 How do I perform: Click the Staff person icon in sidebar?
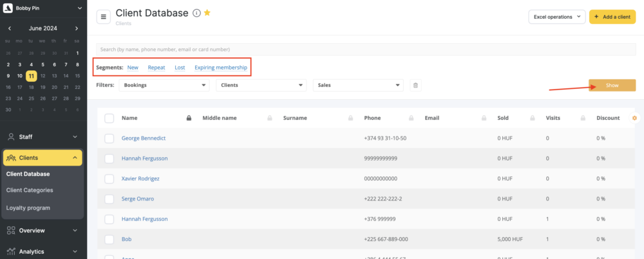[x=11, y=137]
